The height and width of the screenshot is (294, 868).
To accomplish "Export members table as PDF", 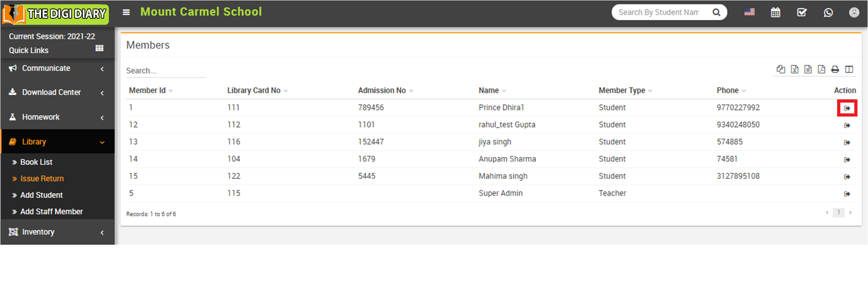I will coord(821,70).
